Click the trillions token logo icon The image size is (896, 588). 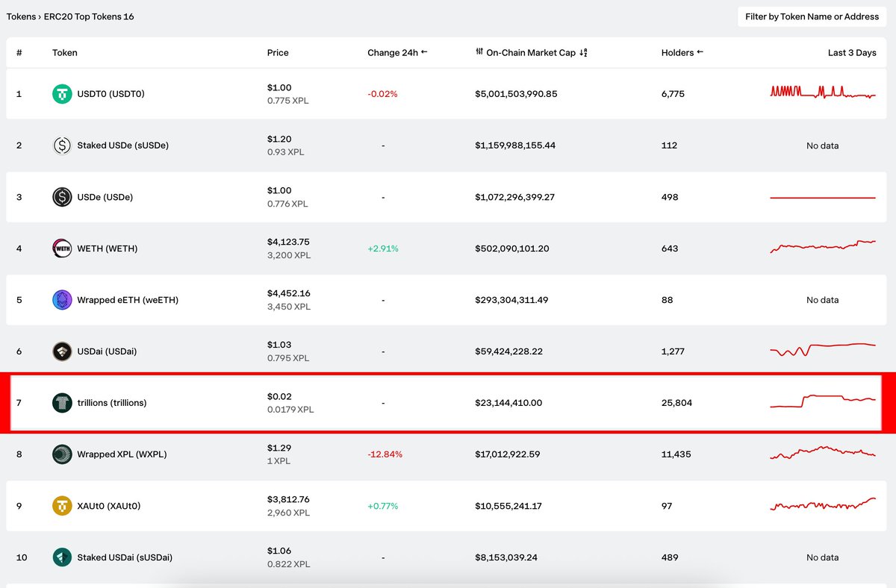62,403
